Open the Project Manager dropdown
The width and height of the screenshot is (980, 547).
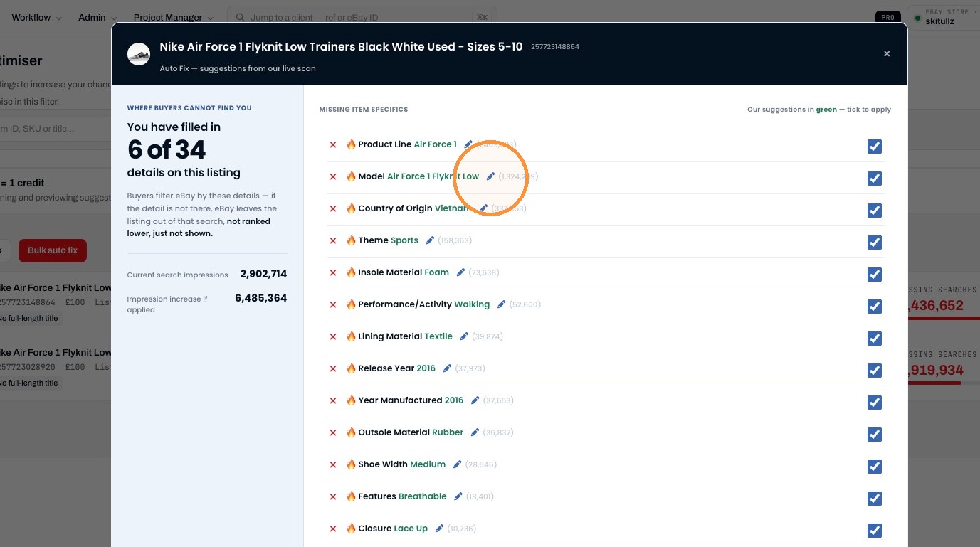coord(174,17)
